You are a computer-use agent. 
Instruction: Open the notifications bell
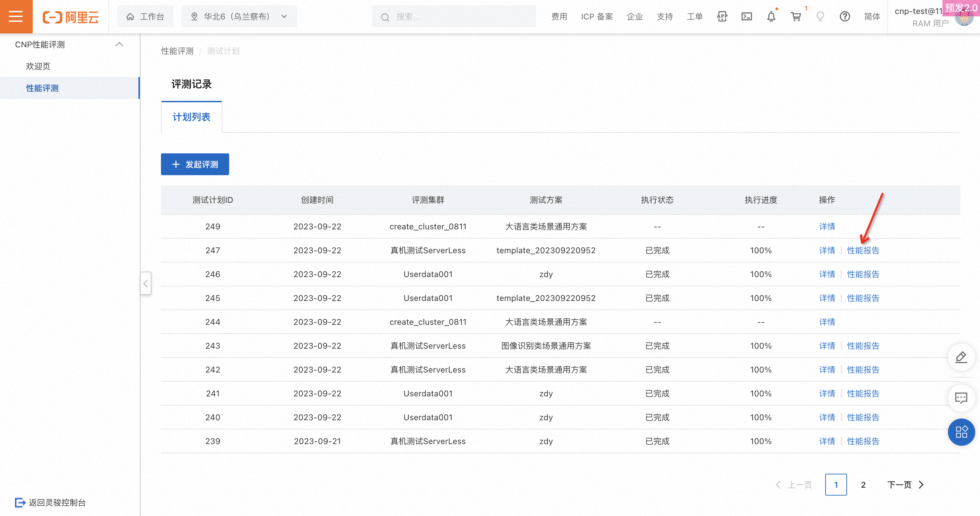[x=771, y=16]
